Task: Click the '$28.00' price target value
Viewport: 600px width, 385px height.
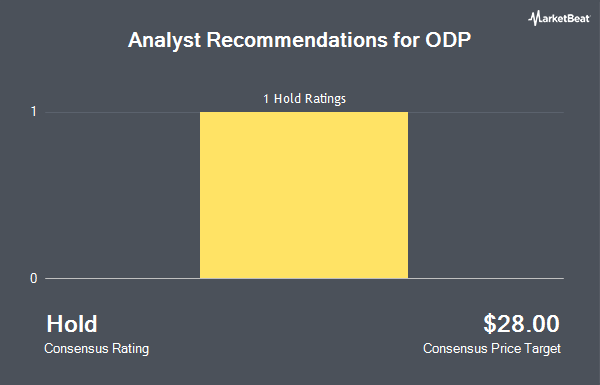Action: (x=521, y=324)
